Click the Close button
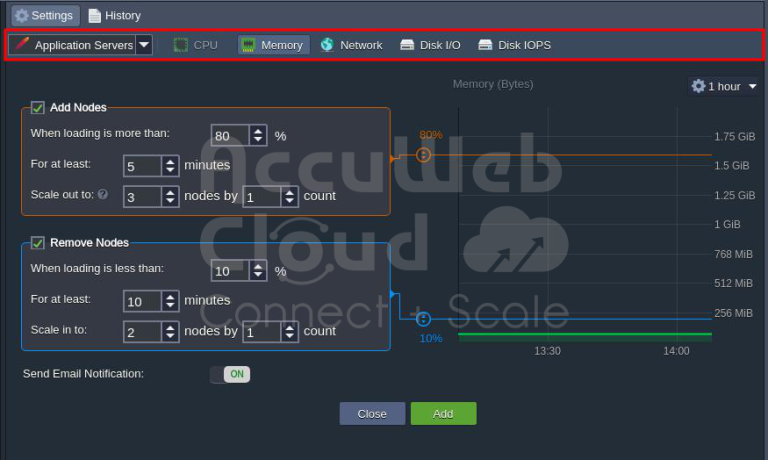The image size is (768, 460). point(372,413)
